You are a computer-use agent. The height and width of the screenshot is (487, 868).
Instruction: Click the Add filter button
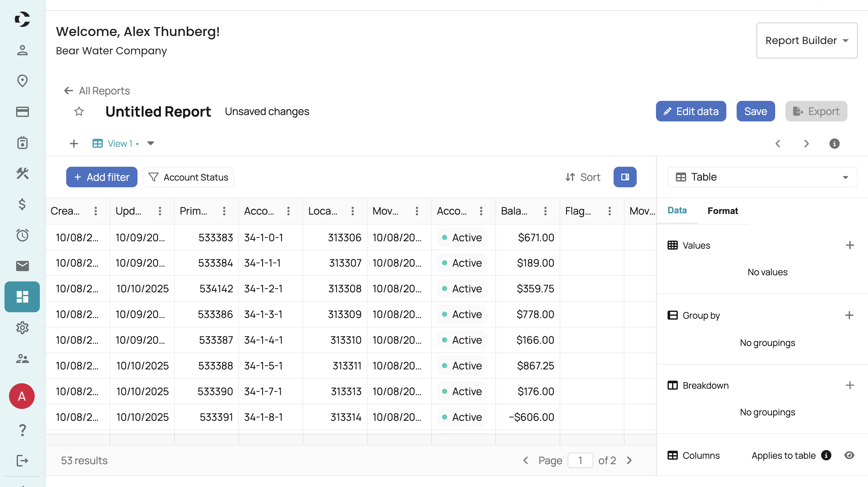click(102, 177)
